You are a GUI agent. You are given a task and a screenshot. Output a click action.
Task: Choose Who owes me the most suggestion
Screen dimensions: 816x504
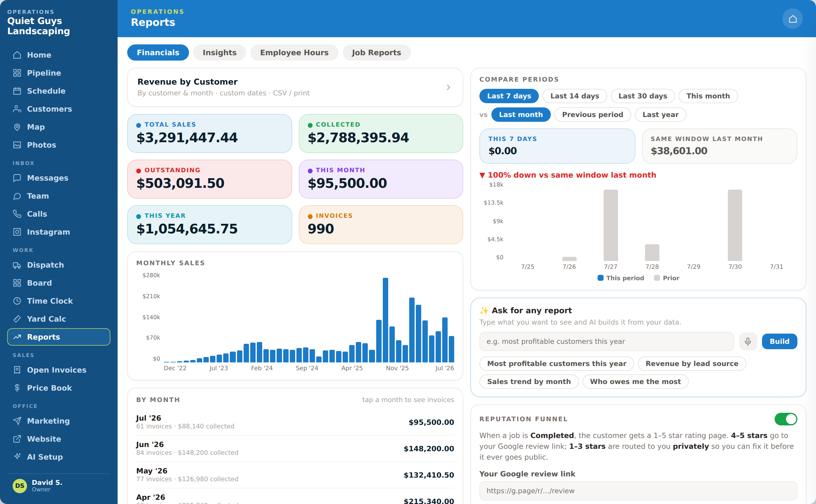pos(635,382)
